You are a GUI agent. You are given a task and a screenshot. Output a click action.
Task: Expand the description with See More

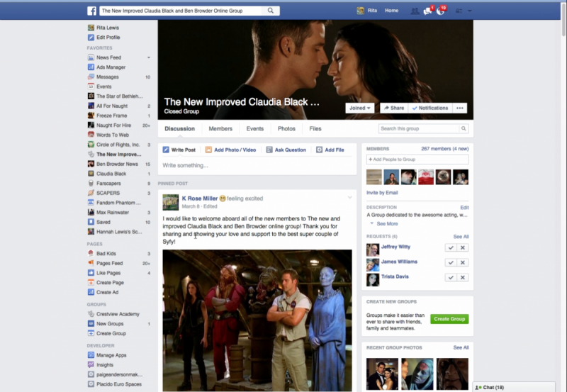(387, 223)
